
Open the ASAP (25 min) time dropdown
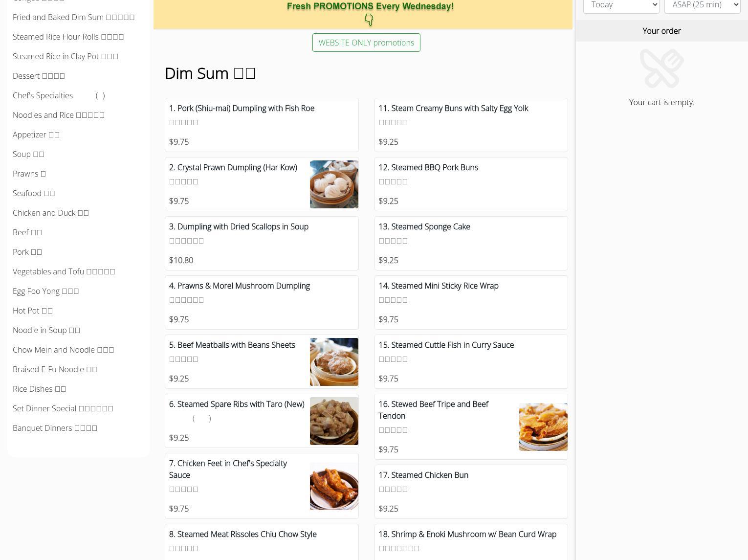tap(702, 5)
